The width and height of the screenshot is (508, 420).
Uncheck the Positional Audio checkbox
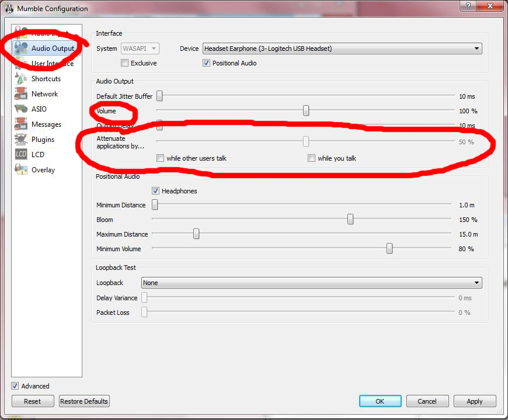[207, 63]
